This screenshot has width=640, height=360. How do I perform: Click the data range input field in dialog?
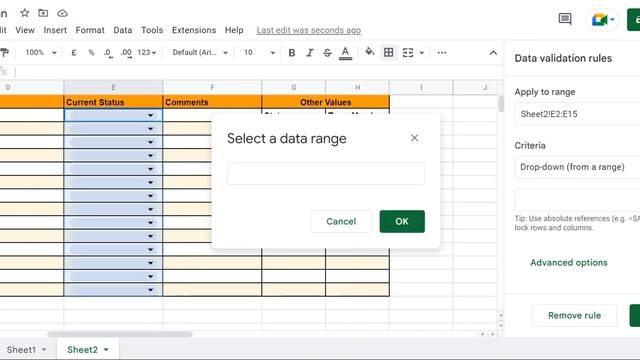tap(326, 173)
